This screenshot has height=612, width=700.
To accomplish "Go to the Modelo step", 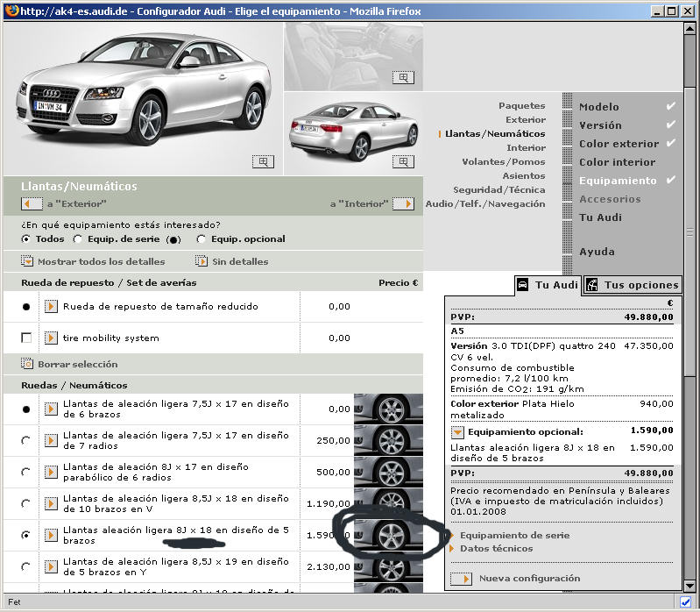I will (x=599, y=107).
